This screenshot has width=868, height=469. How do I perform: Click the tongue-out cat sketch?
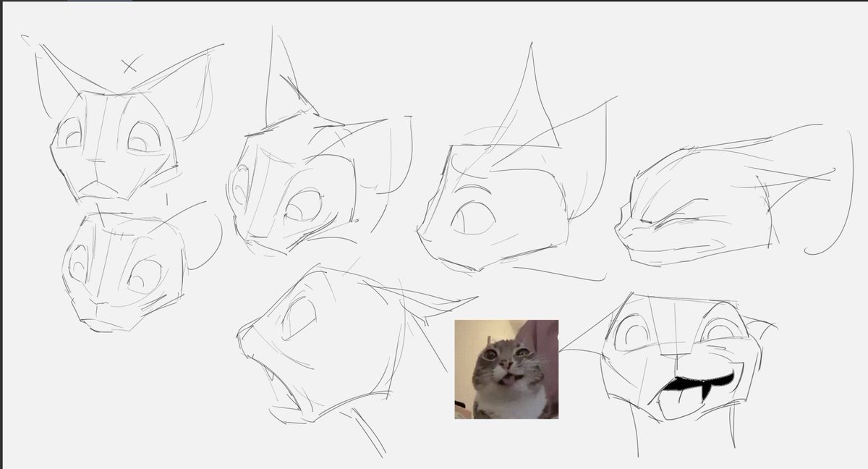coord(687,355)
